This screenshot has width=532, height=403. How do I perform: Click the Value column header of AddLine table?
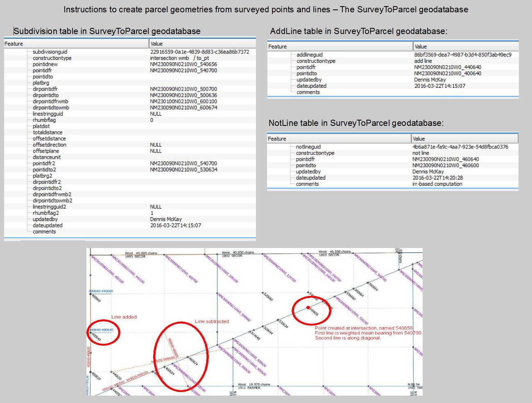tap(466, 46)
